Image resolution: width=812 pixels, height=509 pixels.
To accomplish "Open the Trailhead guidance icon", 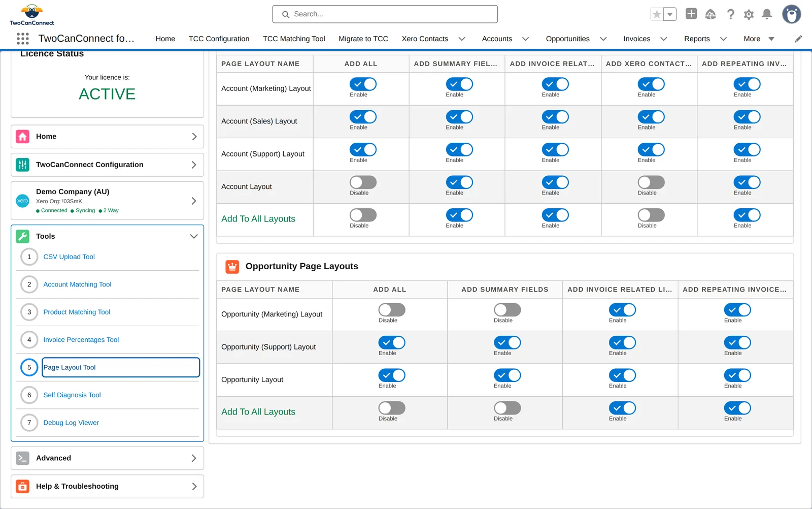I will 710,14.
